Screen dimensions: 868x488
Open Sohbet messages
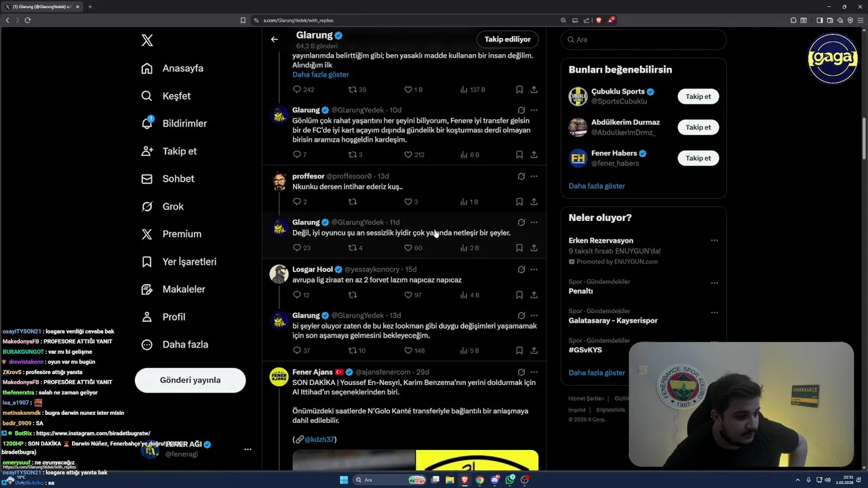[167, 179]
